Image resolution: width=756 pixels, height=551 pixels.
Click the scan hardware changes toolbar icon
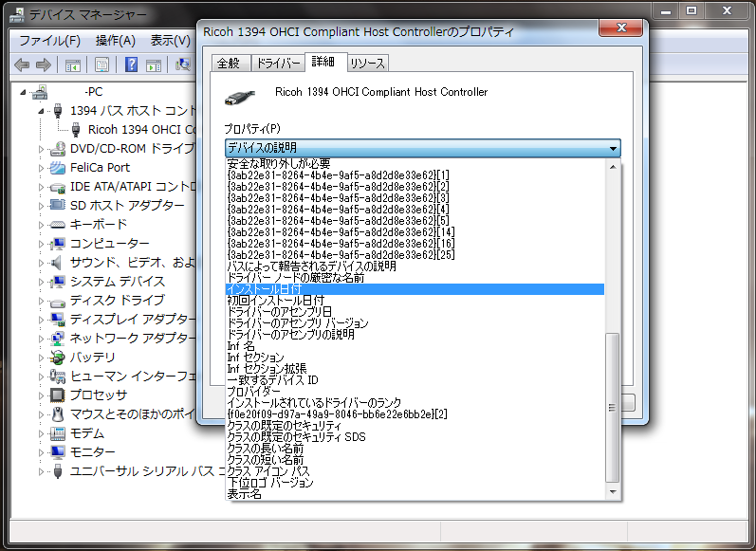183,64
